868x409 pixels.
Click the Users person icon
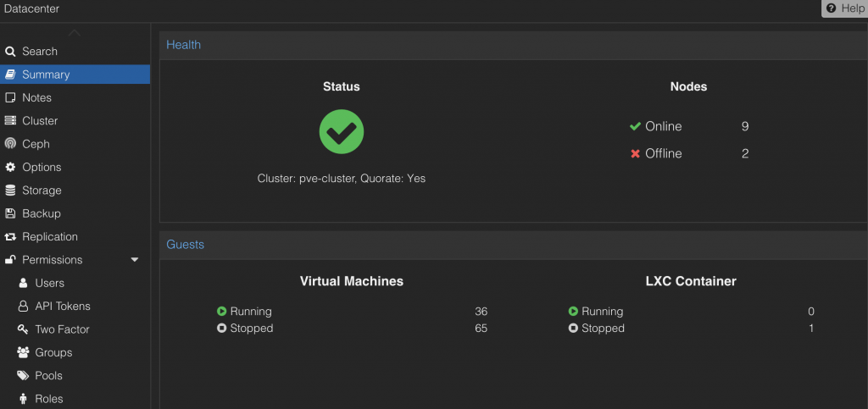23,283
